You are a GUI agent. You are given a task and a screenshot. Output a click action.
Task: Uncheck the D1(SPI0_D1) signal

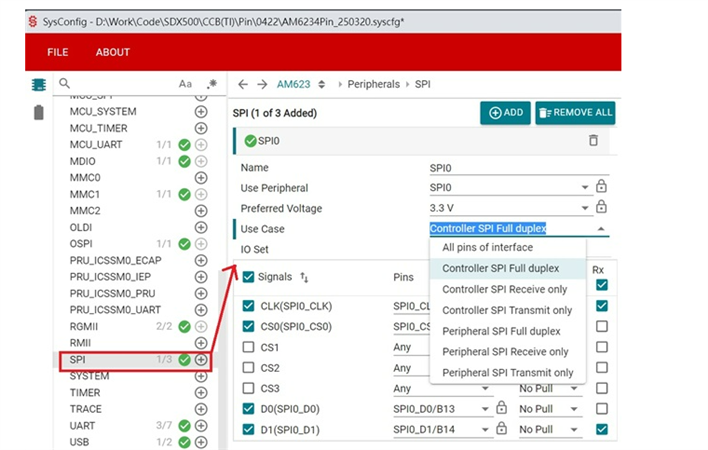click(x=248, y=429)
